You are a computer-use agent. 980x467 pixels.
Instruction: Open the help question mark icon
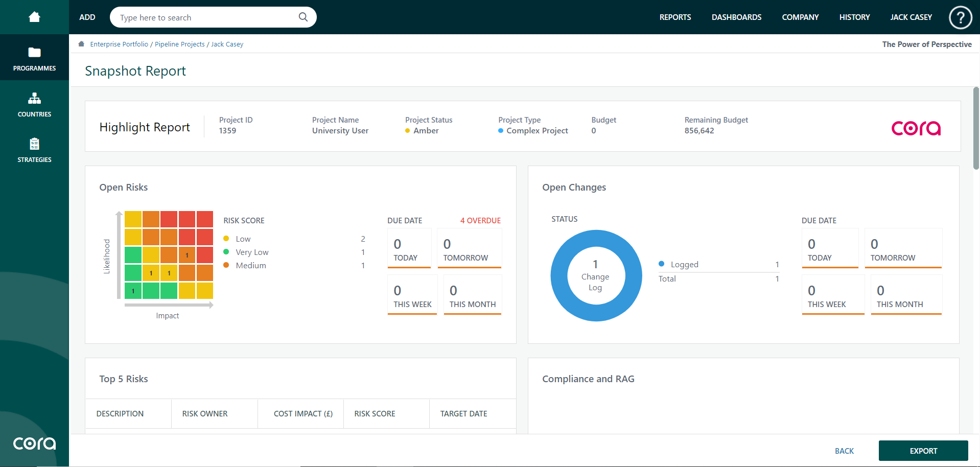pos(960,17)
